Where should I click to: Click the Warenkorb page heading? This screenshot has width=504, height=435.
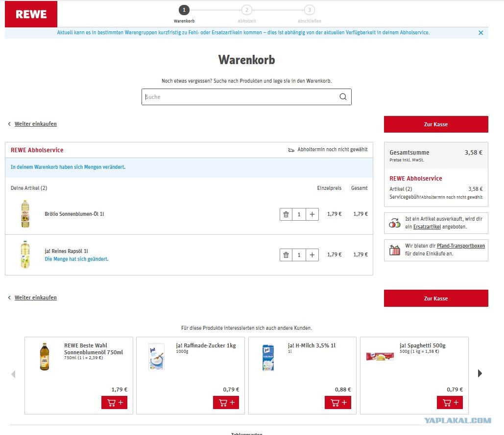pyautogui.click(x=246, y=60)
